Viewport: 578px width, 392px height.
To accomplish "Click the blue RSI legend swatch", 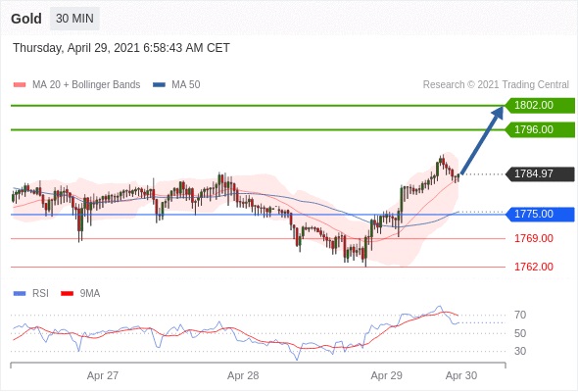I will 20,294.
